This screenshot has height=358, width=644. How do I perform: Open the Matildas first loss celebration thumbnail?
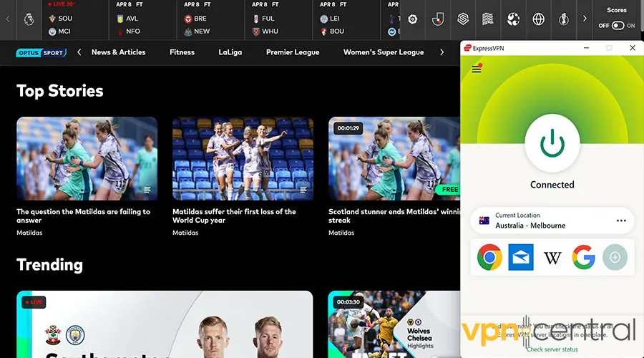coord(243,159)
